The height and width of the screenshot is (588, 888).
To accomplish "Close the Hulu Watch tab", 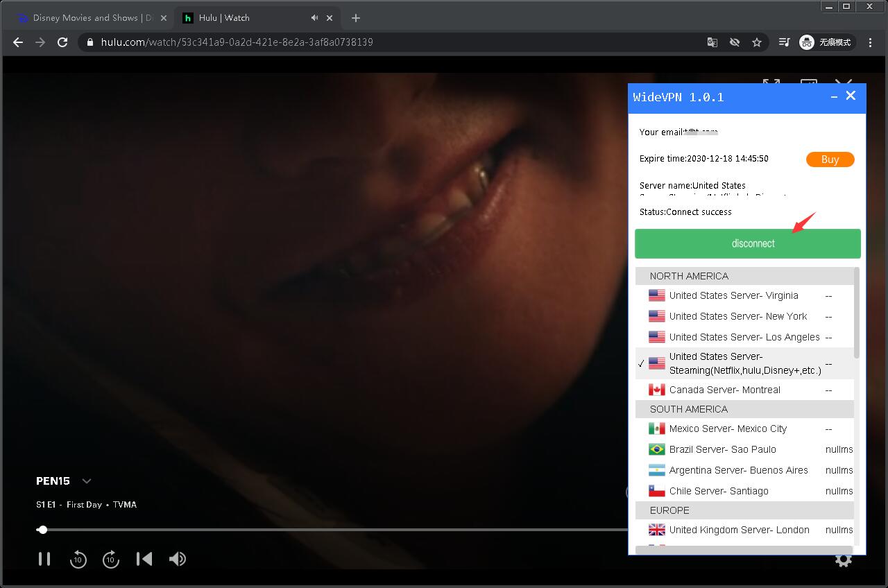I will pos(330,18).
